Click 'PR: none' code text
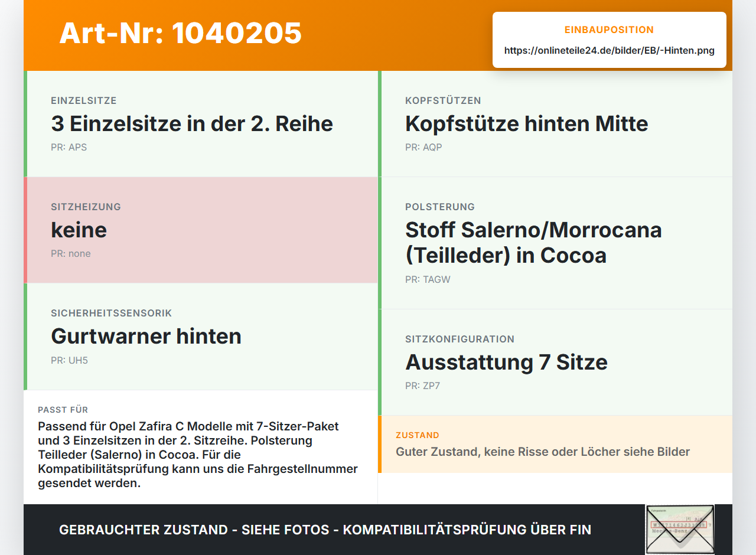 tap(71, 253)
